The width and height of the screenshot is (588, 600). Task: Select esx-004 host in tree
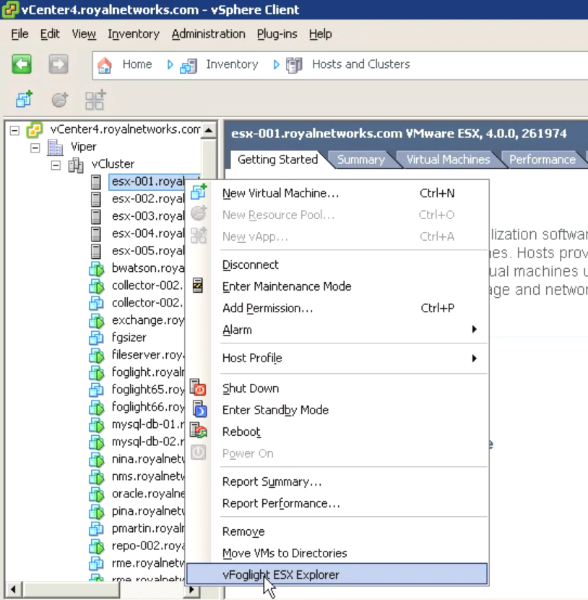point(148,234)
